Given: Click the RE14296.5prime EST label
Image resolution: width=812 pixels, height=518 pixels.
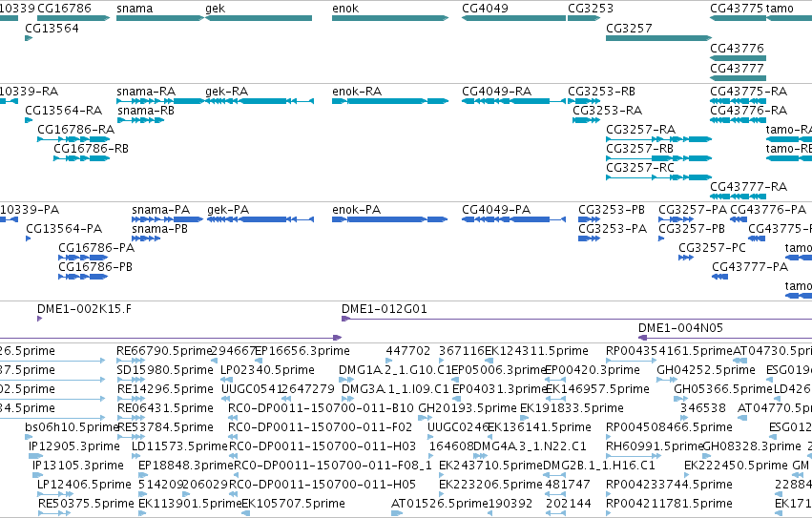Looking at the screenshot, I should coord(165,389).
